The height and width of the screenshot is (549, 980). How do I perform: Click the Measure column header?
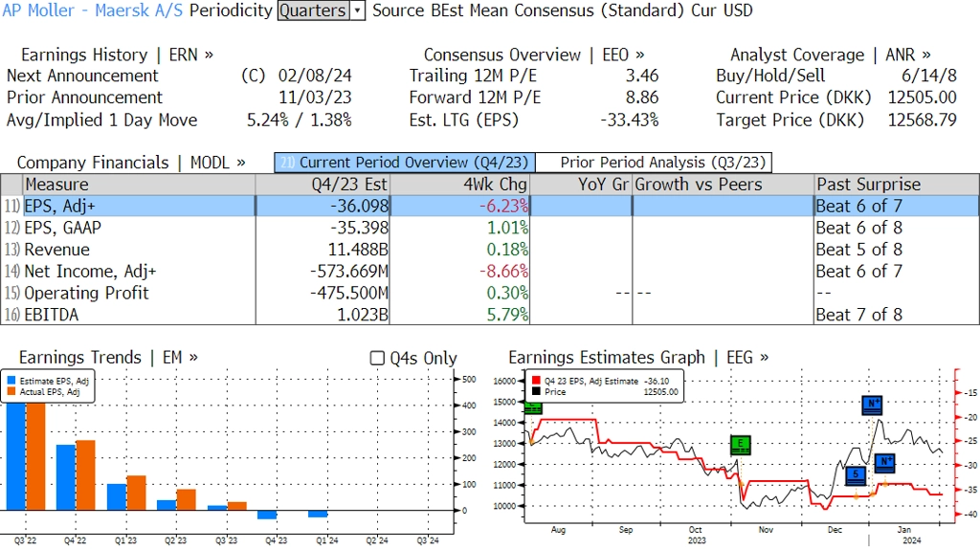point(139,185)
